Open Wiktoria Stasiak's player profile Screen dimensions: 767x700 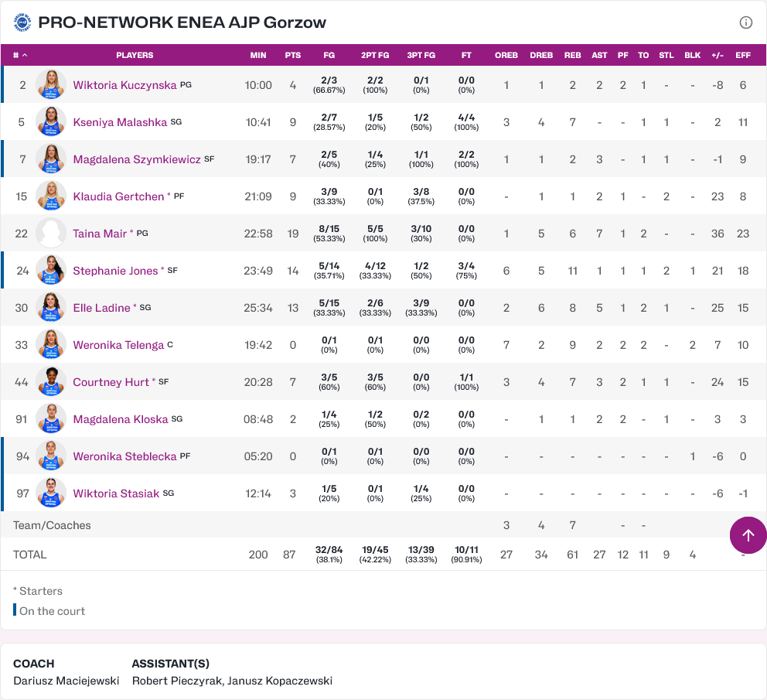coord(116,493)
